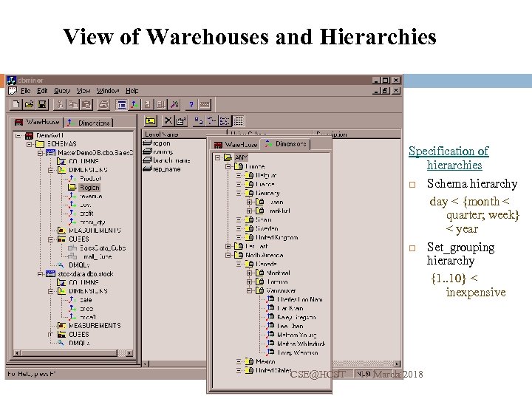Click the 'Specification of hierarchies' link
532x399 pixels.
[449, 158]
